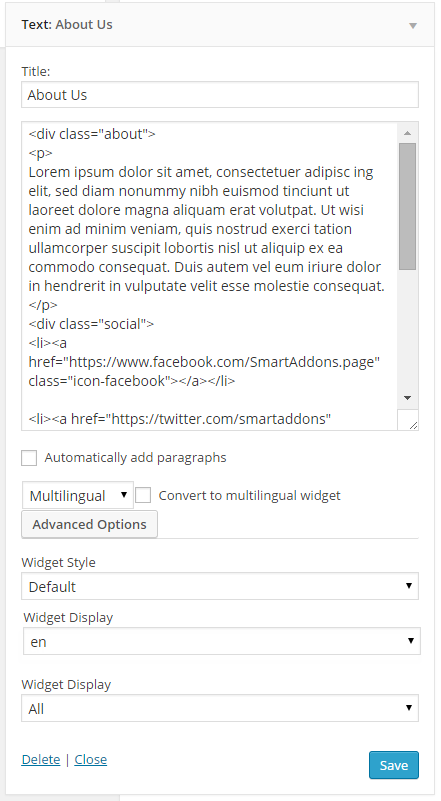Click the Title input field
This screenshot has width=441, height=801.
[220, 95]
